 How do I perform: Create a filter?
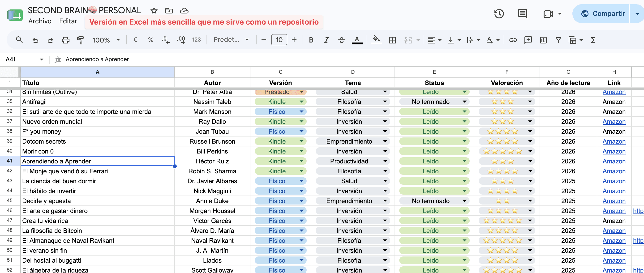click(x=558, y=40)
